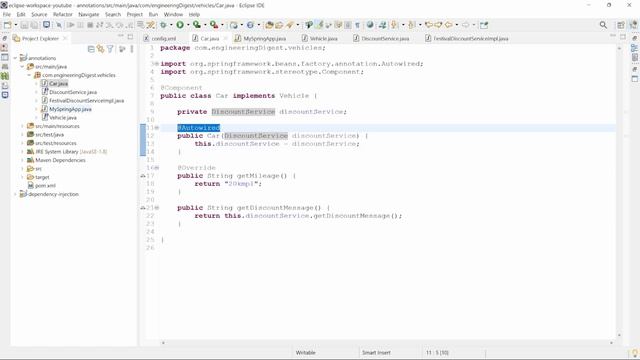
Task: Click the Last Edit Location icon
Action: click(x=429, y=25)
